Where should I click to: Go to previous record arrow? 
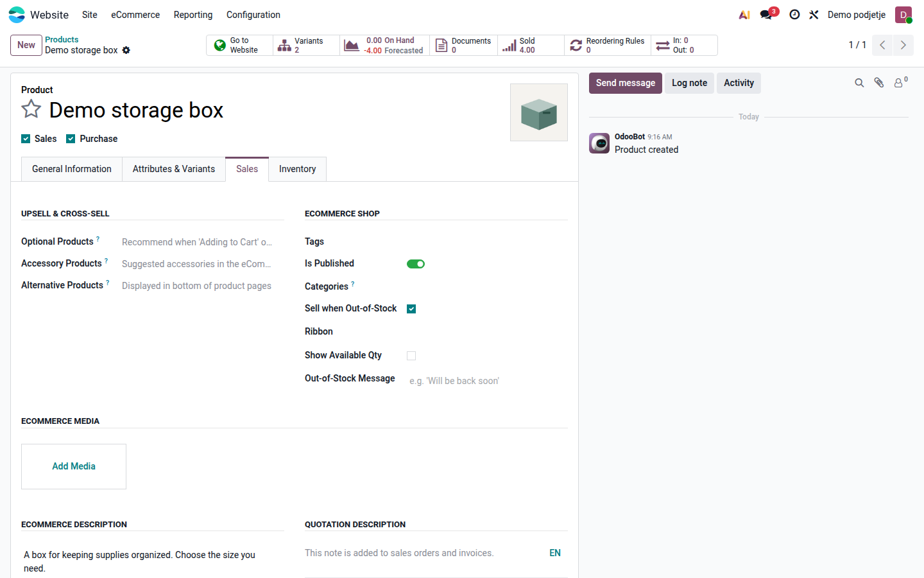click(882, 45)
